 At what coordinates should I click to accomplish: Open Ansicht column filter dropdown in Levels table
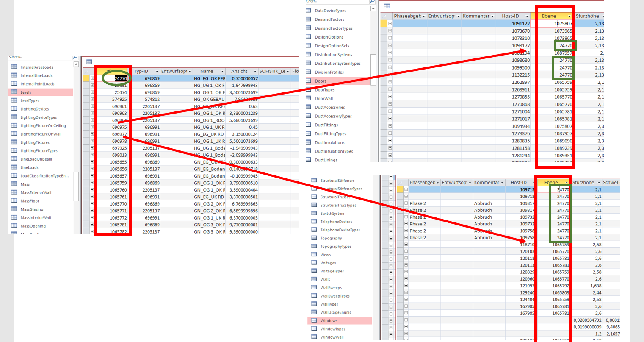tap(255, 71)
